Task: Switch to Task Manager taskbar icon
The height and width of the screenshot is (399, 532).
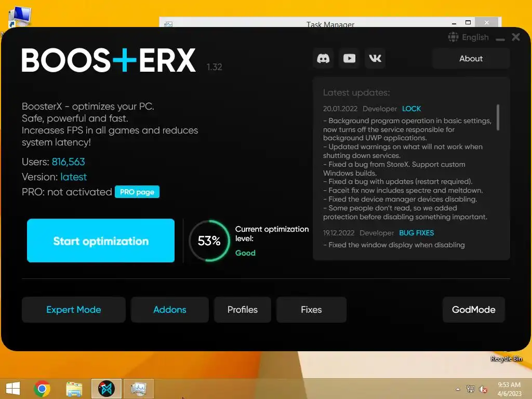Action: [138, 389]
